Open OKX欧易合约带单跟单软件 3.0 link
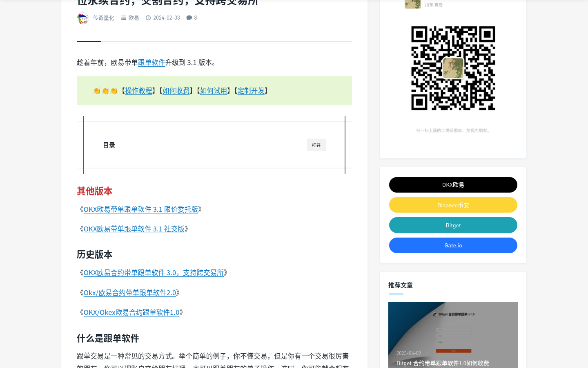Screen dimensions: 588x368 (154, 273)
